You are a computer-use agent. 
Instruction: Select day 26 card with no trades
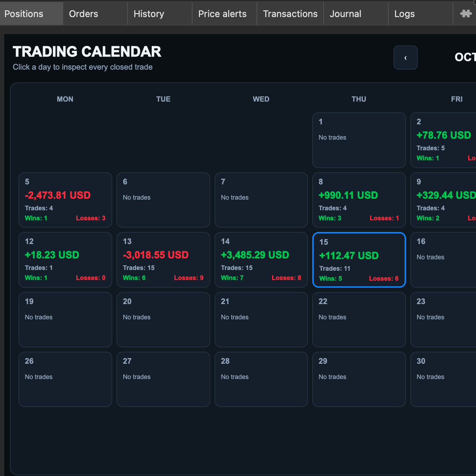[65, 379]
